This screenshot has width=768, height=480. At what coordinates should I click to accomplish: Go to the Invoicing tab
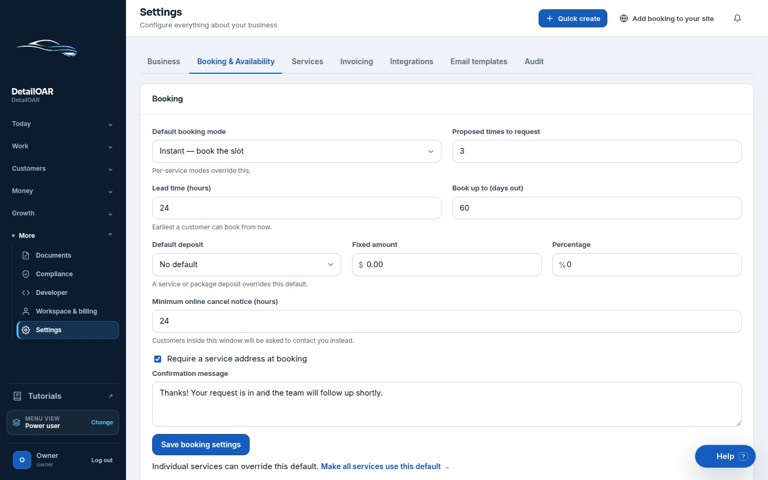[x=357, y=62]
